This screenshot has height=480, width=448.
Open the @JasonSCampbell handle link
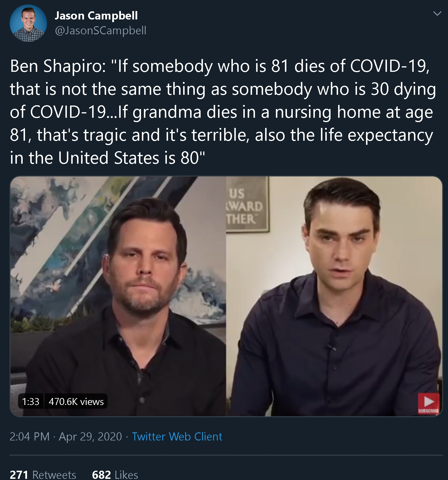(x=101, y=31)
